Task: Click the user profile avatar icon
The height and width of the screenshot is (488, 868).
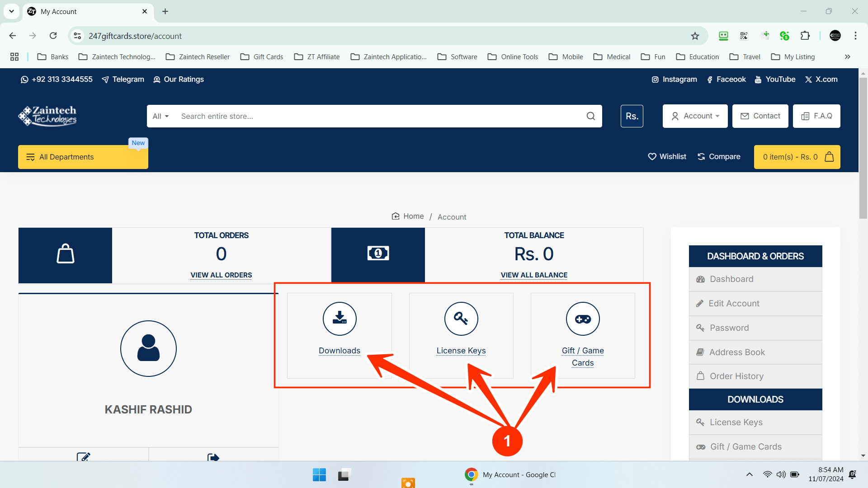Action: click(x=148, y=348)
